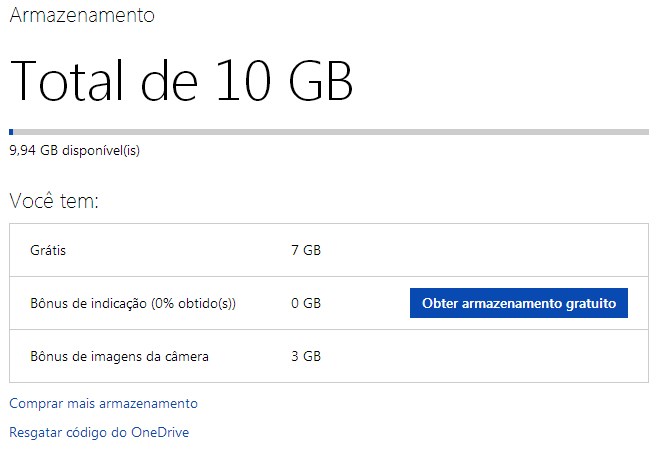Select the Bônus de imagens da câmera row
The width and height of the screenshot is (668, 461).
329,356
